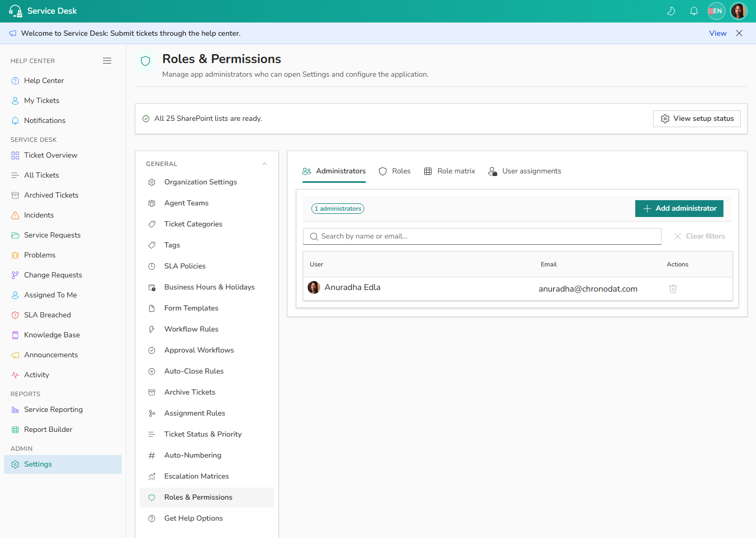756x538 pixels.
Task: Click the Assigned To Me person icon
Action: (15, 295)
